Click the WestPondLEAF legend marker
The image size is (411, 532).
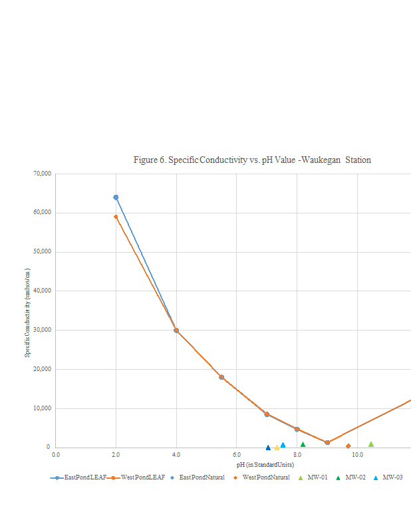click(113, 477)
